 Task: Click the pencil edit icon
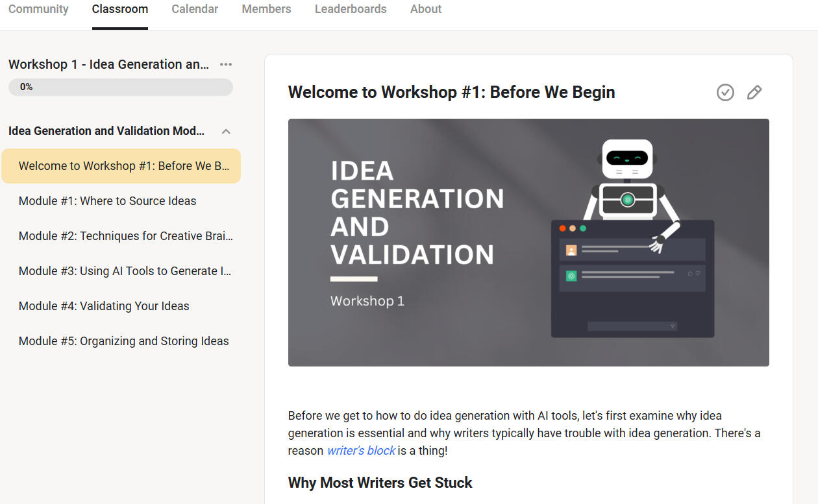[754, 93]
